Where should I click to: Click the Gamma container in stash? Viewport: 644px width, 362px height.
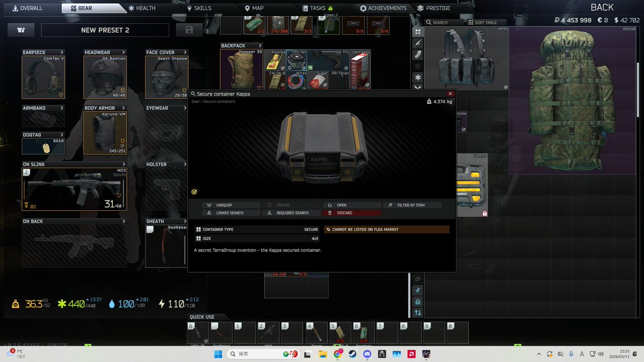(x=472, y=186)
